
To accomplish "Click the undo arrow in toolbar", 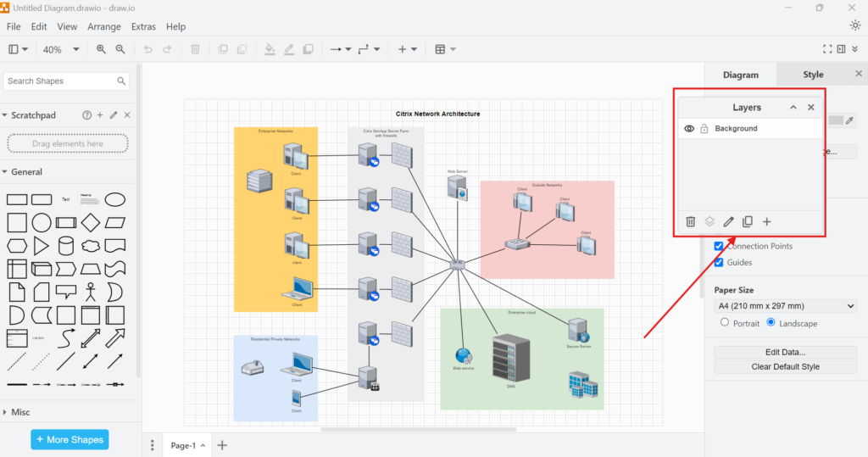I will (x=148, y=49).
